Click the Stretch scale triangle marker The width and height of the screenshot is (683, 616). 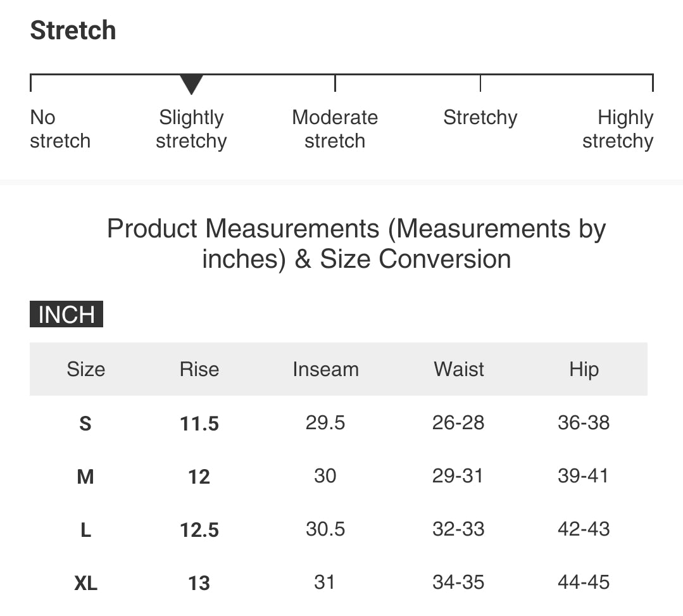(191, 84)
